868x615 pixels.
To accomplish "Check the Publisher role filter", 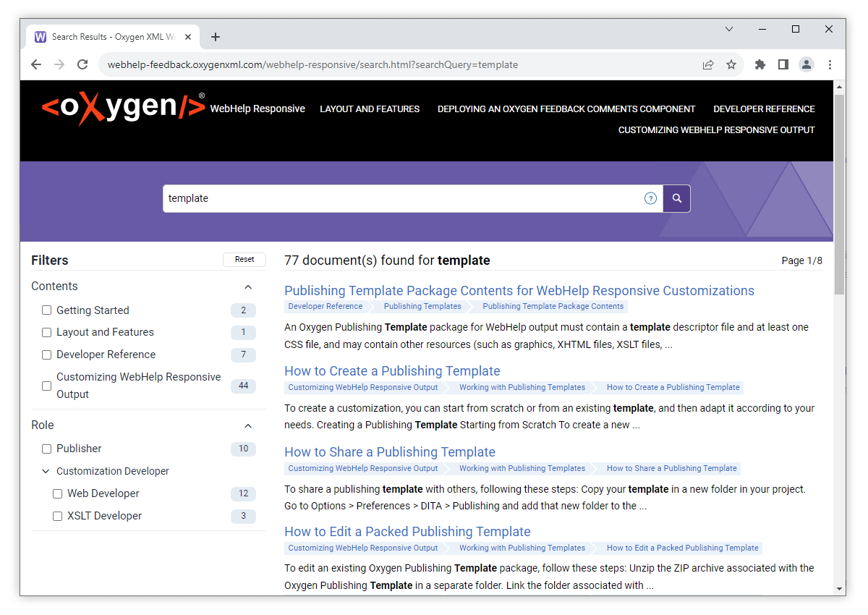I will tap(46, 449).
